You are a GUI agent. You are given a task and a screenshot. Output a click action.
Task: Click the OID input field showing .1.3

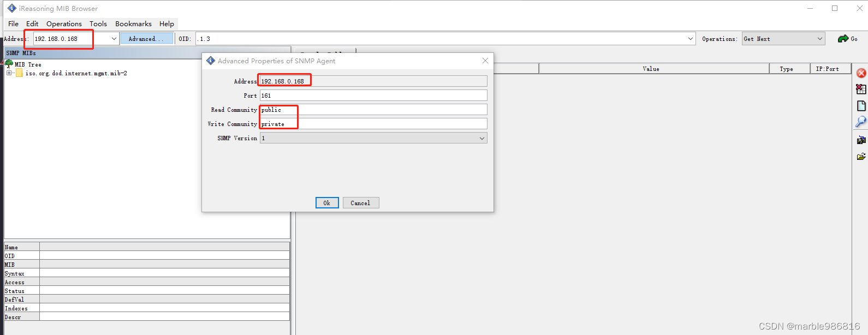440,39
